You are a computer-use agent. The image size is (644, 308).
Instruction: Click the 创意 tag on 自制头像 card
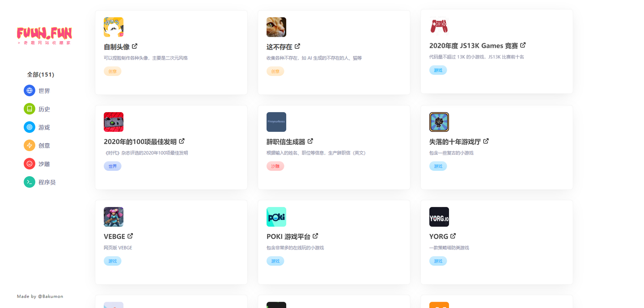(113, 71)
